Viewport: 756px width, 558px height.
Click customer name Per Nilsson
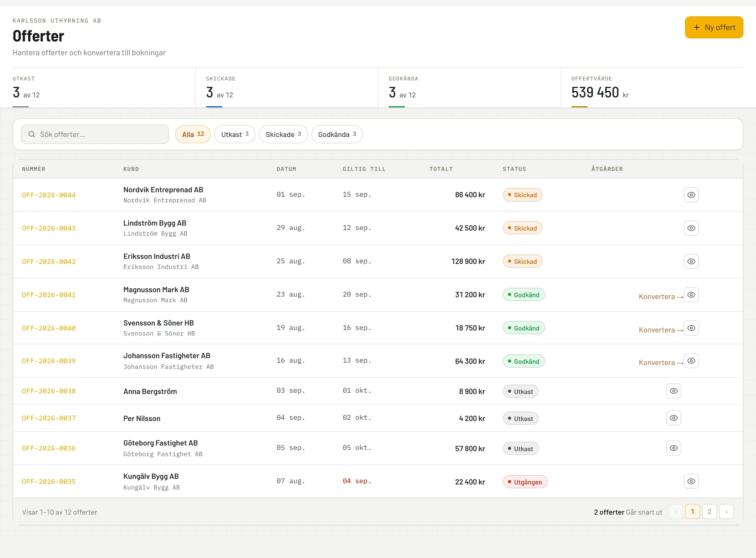click(142, 418)
